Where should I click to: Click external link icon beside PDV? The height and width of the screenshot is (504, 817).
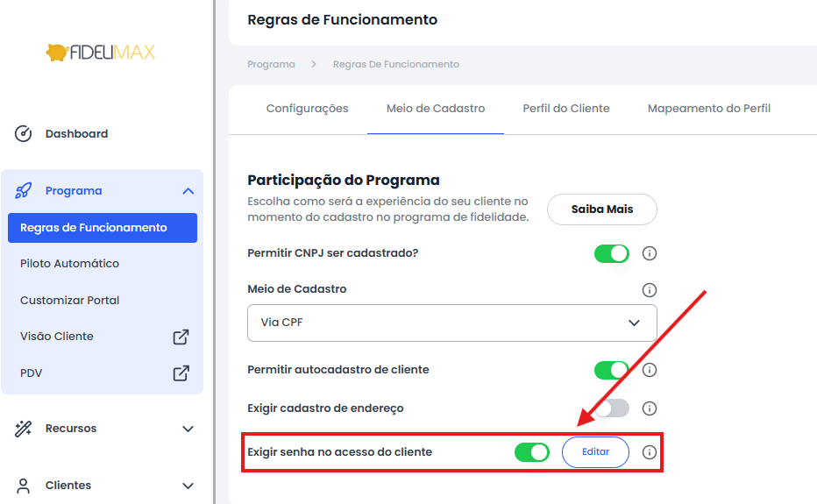(x=181, y=373)
